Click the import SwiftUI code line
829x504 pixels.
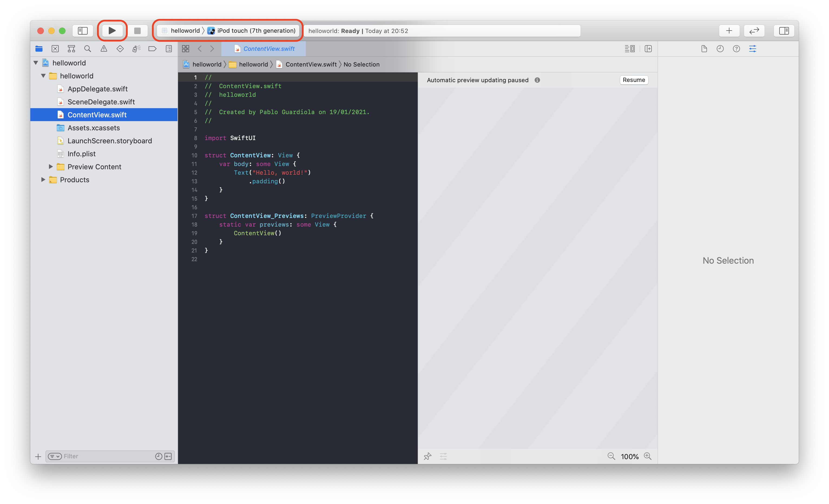pyautogui.click(x=230, y=138)
